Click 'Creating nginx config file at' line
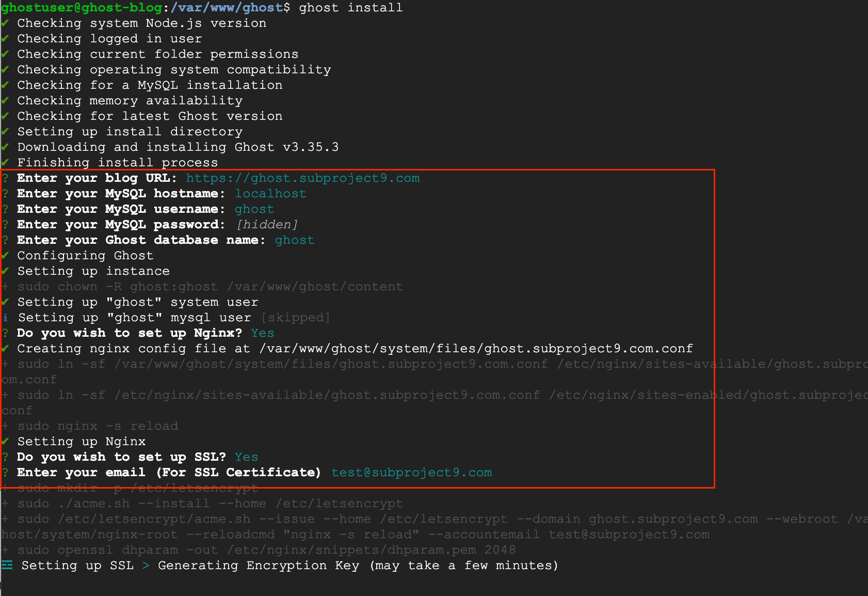The image size is (868, 596). coord(355,349)
